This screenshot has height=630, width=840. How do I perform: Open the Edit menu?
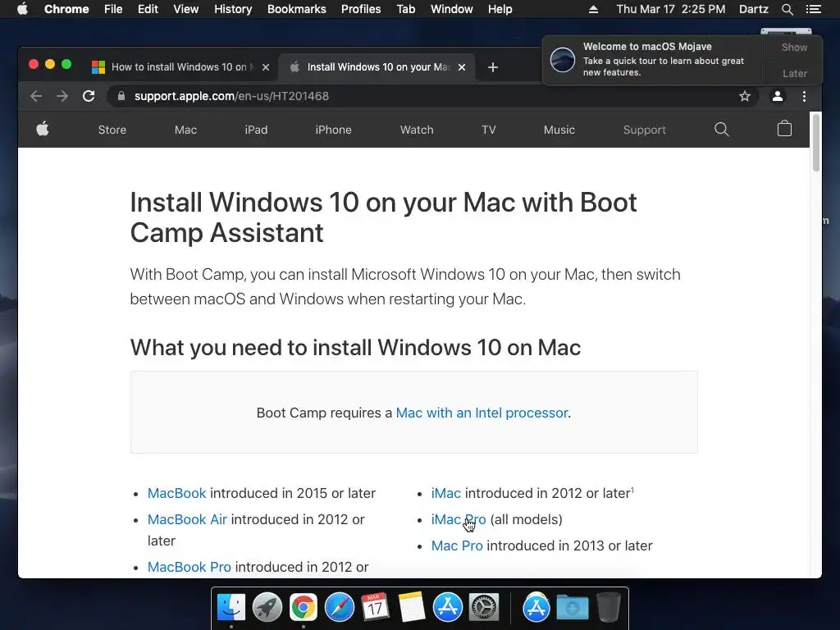point(148,9)
